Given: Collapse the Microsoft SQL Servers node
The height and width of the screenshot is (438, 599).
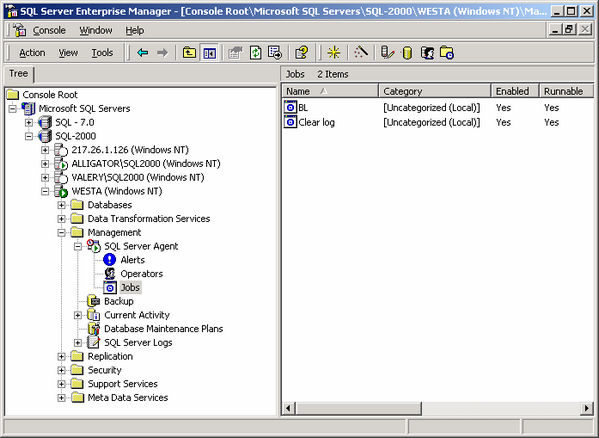Looking at the screenshot, I should click(13, 109).
